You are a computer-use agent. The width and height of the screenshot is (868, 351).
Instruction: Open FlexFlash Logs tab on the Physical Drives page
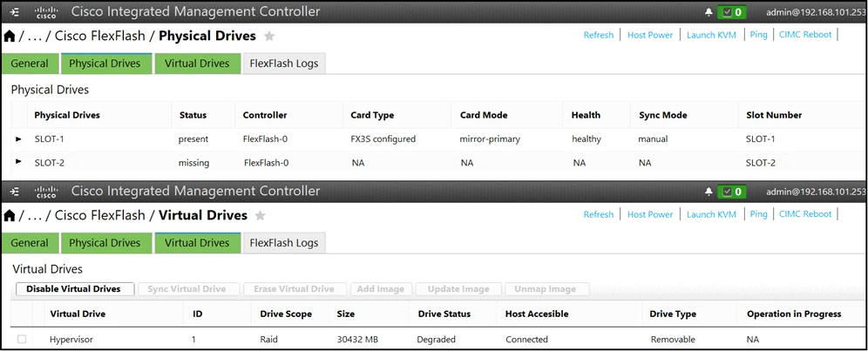pos(284,63)
